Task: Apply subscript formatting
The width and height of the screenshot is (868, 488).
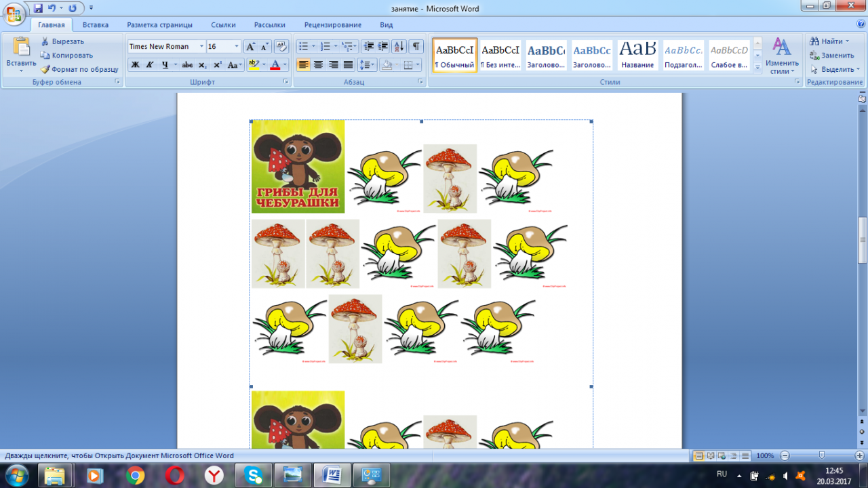Action: [x=202, y=65]
